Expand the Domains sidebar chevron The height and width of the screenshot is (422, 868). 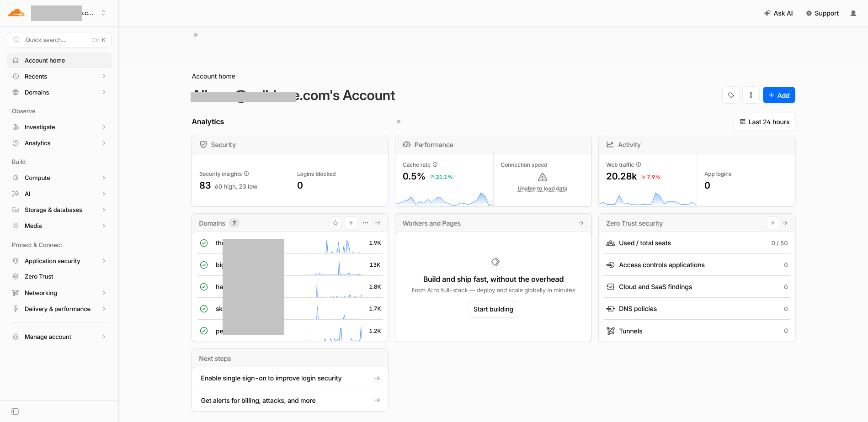[104, 92]
